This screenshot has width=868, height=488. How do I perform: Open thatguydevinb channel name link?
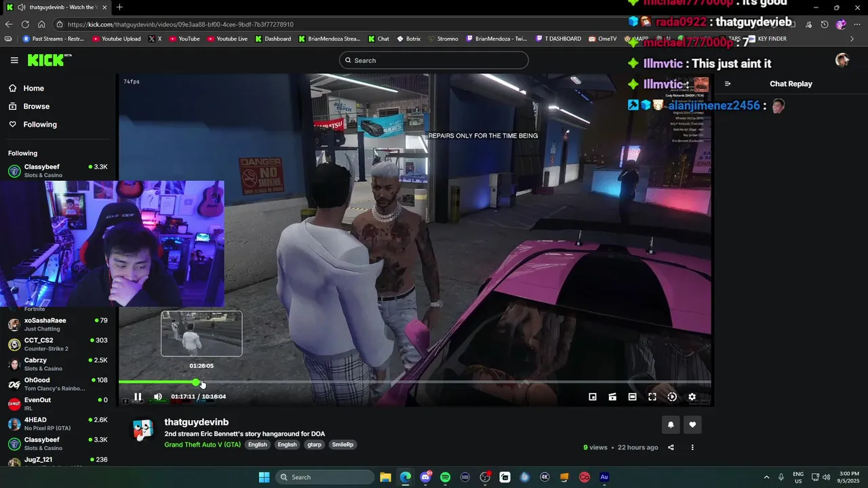tap(196, 422)
